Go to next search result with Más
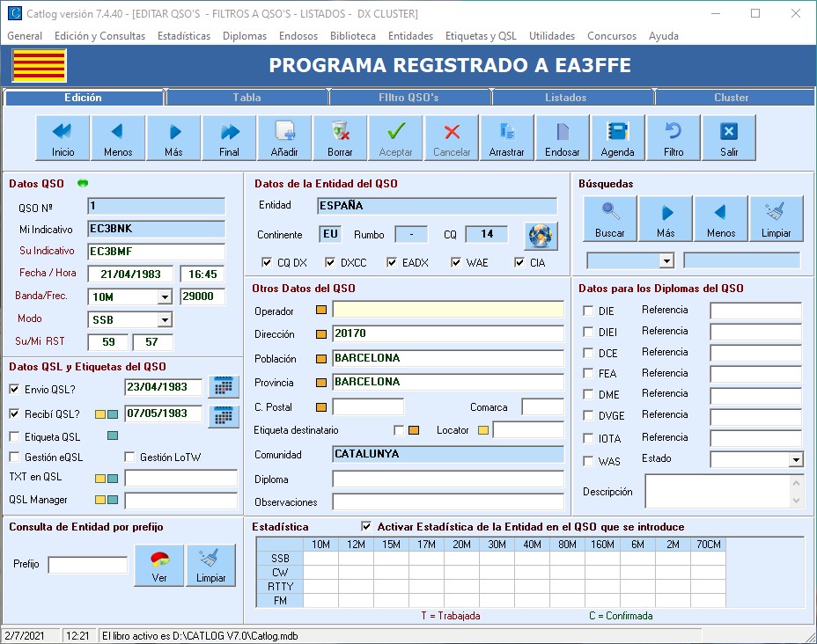This screenshot has width=817, height=644. 666,219
